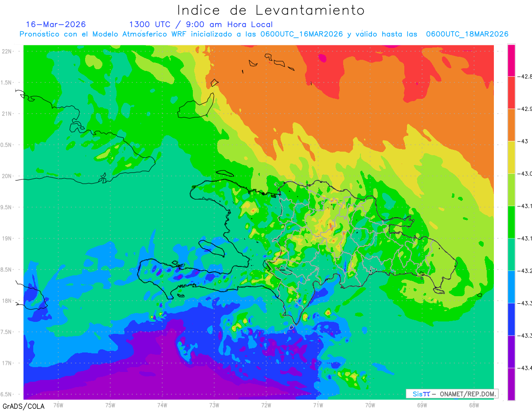Viewport: 532px width, 411px height.
Task: Click the magenta swatch at top of color scale
Action: pyautogui.click(x=511, y=60)
